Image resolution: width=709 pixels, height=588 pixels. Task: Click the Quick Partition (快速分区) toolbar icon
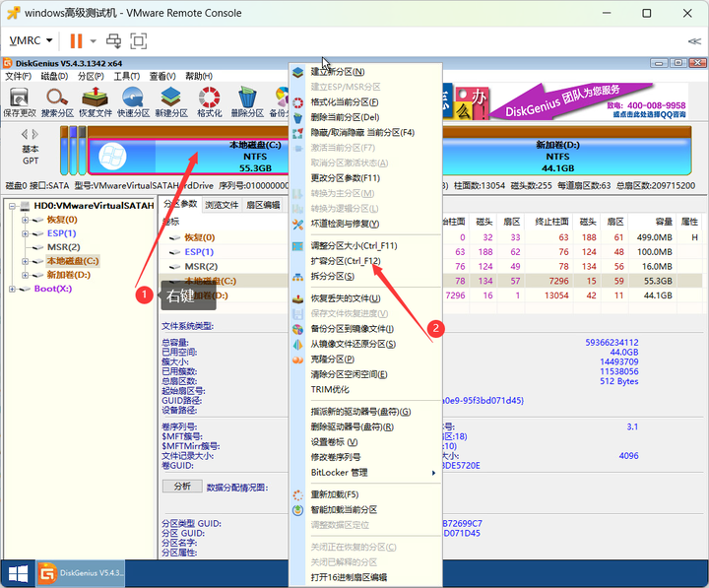[x=133, y=102]
